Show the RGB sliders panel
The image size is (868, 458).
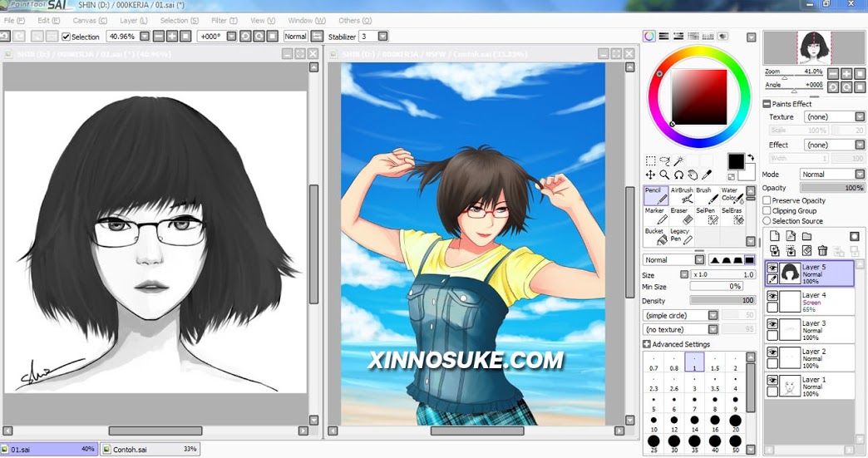pyautogui.click(x=663, y=37)
